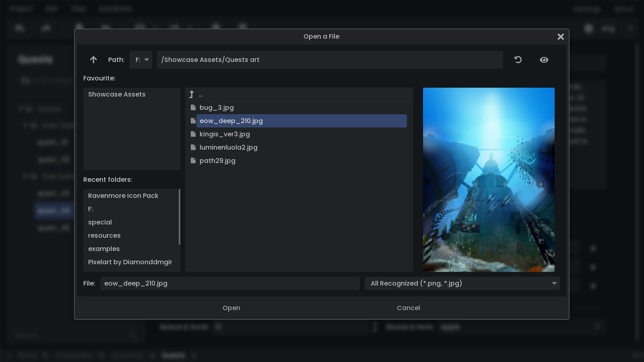The width and height of the screenshot is (644, 362).
Task: Cancel the Open a File dialog
Action: coord(408,308)
